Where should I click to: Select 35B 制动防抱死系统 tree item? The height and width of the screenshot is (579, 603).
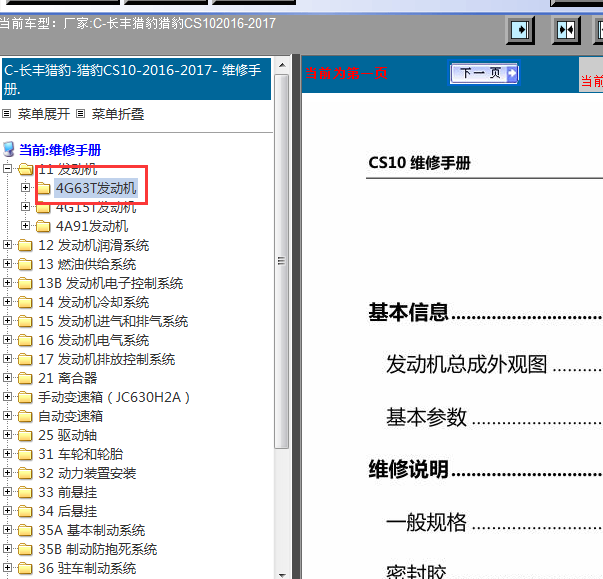pyautogui.click(x=98, y=549)
